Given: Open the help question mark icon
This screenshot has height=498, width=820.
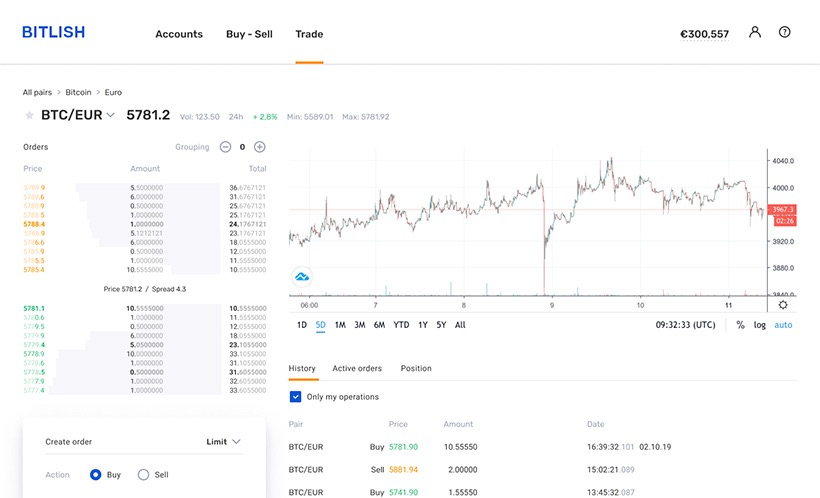Looking at the screenshot, I should (x=785, y=32).
